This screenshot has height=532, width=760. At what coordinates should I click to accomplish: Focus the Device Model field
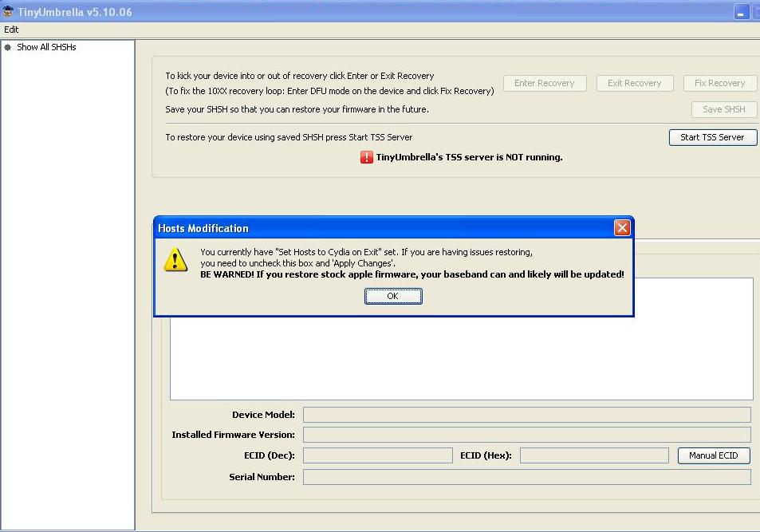coord(527,415)
